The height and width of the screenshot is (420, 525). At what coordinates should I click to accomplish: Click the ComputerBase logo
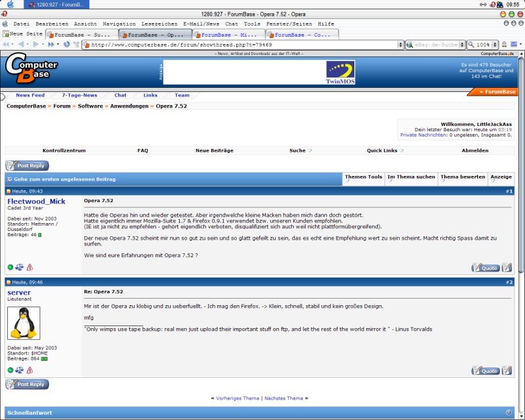(x=31, y=69)
